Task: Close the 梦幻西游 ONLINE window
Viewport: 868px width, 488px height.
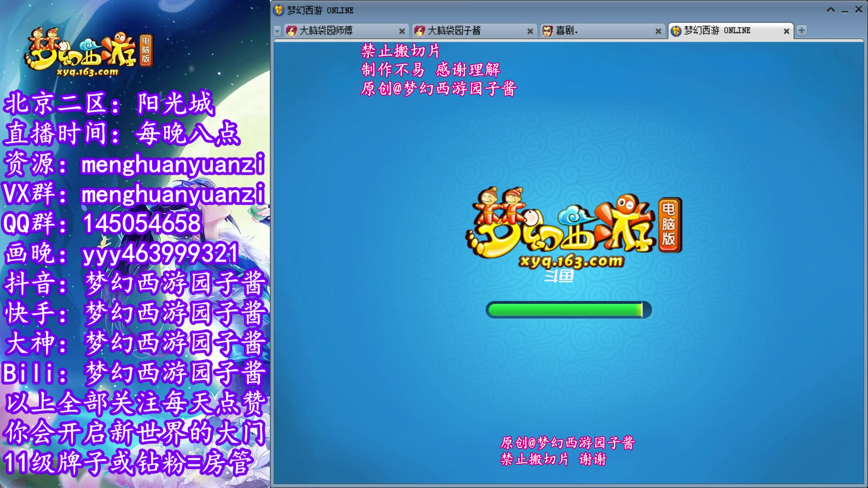Action: (859, 9)
